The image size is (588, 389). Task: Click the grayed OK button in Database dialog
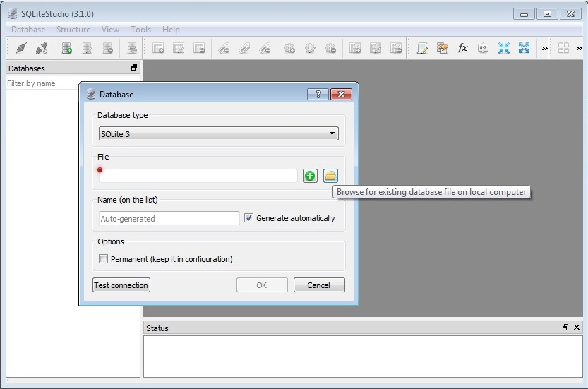click(262, 285)
